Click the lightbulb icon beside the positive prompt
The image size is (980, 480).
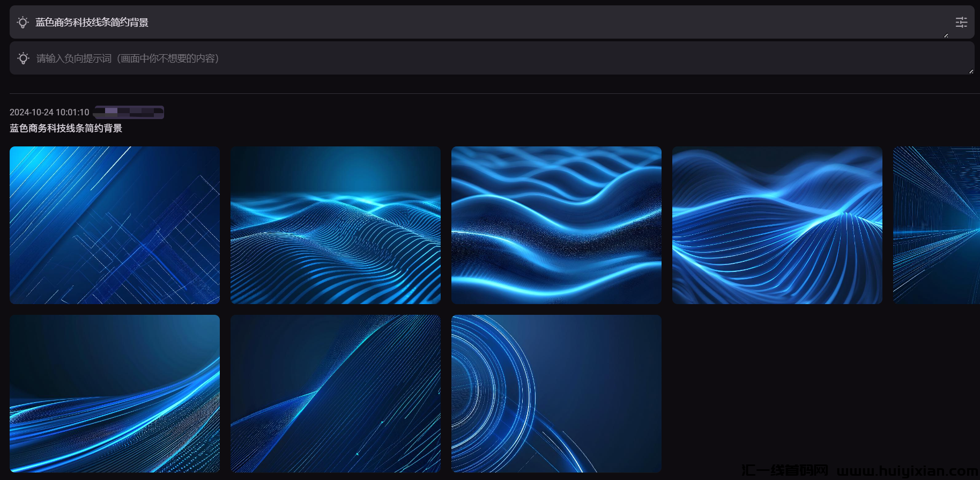pyautogui.click(x=23, y=22)
